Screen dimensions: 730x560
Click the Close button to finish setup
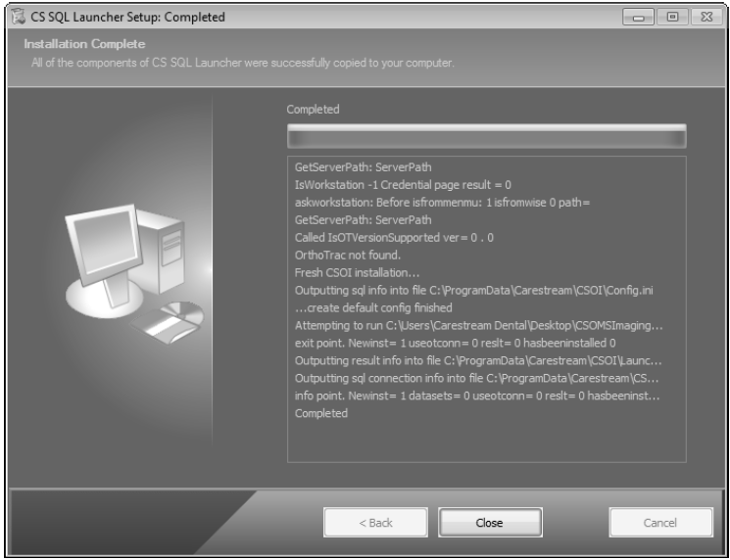tap(490, 523)
